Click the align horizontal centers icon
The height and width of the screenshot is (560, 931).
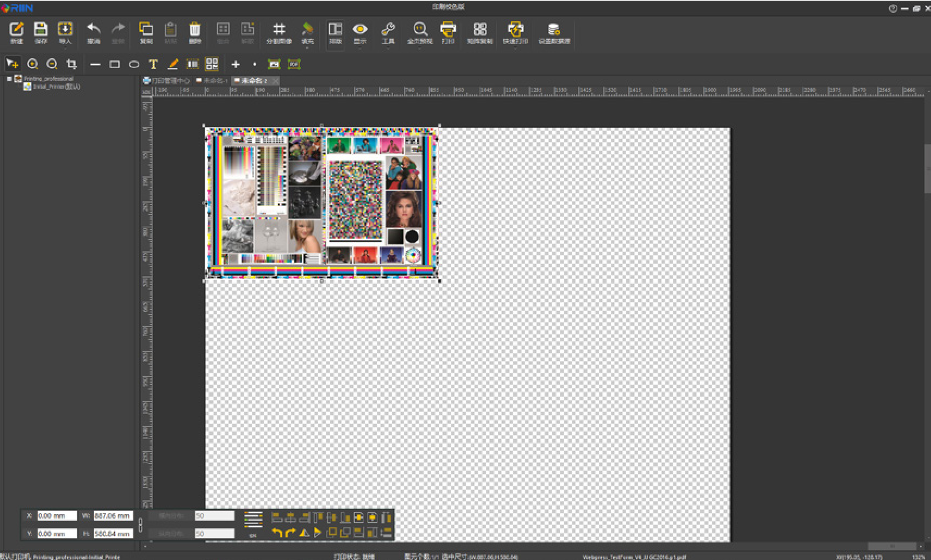point(291,517)
